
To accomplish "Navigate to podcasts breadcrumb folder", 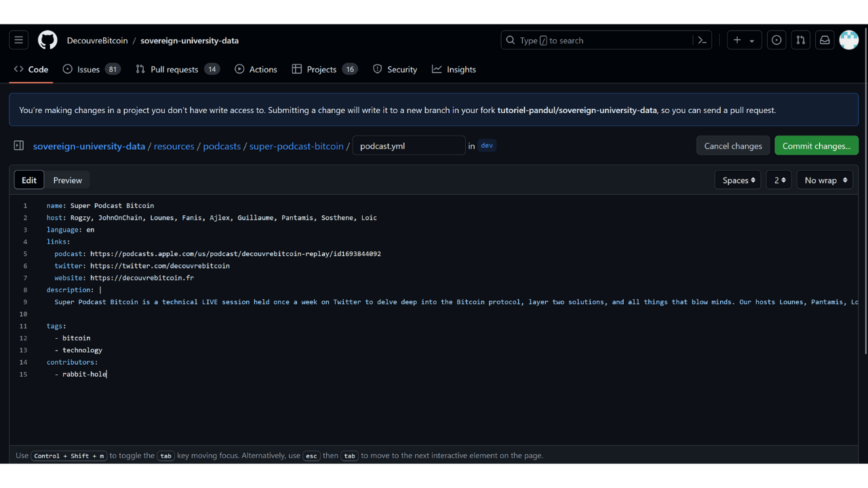I will [222, 146].
